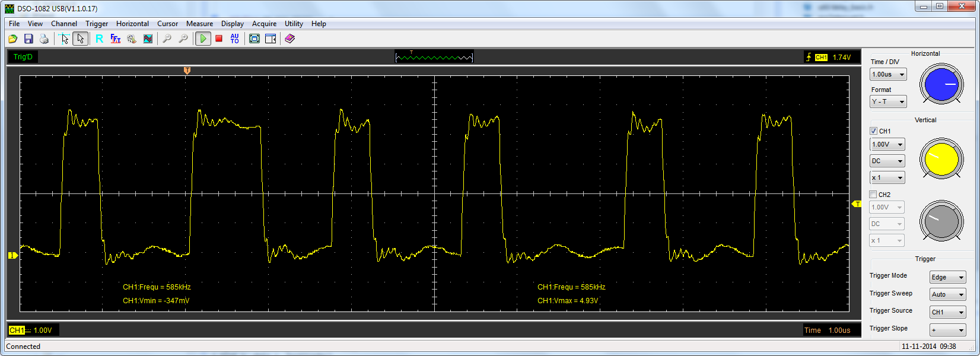
Task: Click the 'CH1:Vmax = 4.93V' measurement
Action: pos(568,301)
